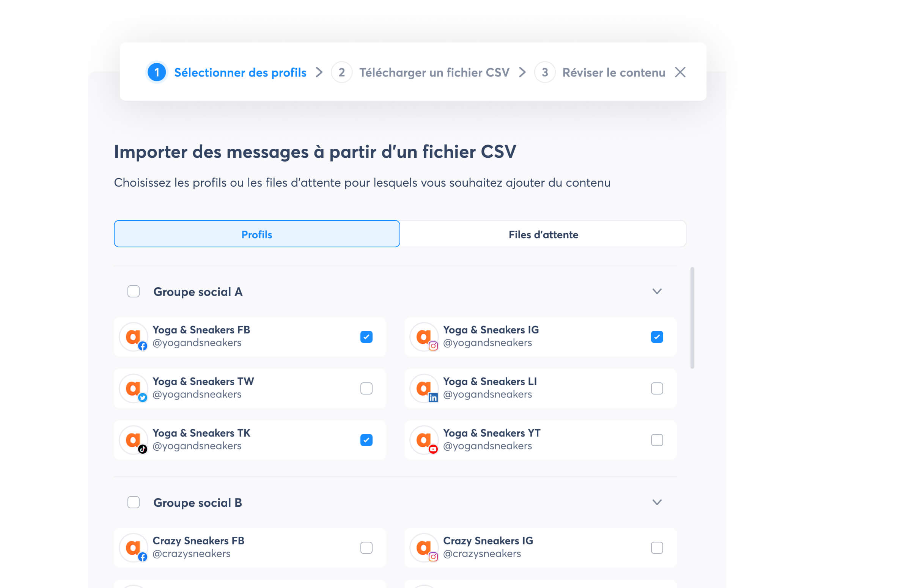Viewport: 920px width, 588px height.
Task: Click the Yoga & Sneakers FB profile avatar
Action: [133, 337]
